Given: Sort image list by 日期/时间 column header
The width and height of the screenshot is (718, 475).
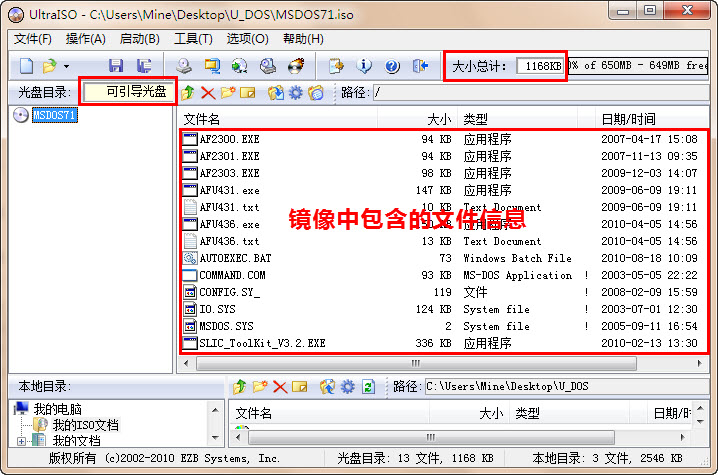Looking at the screenshot, I should point(653,120).
